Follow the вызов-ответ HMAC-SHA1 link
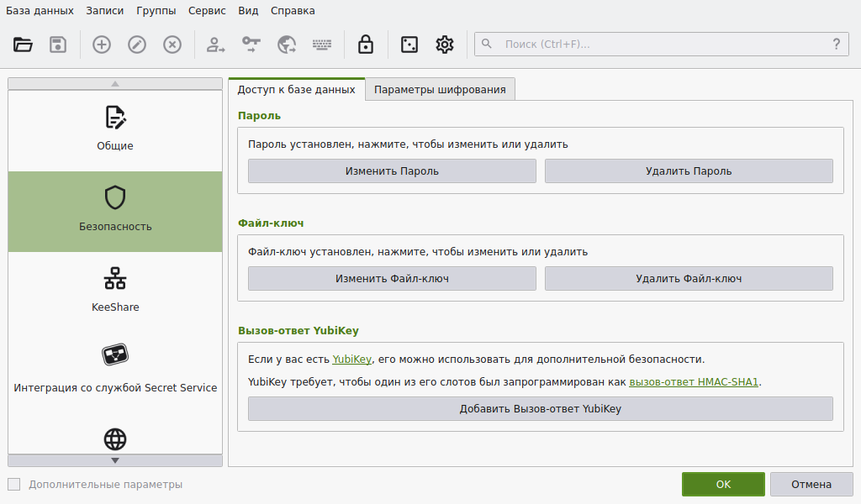Viewport: 861px width, 504px height. (694, 382)
